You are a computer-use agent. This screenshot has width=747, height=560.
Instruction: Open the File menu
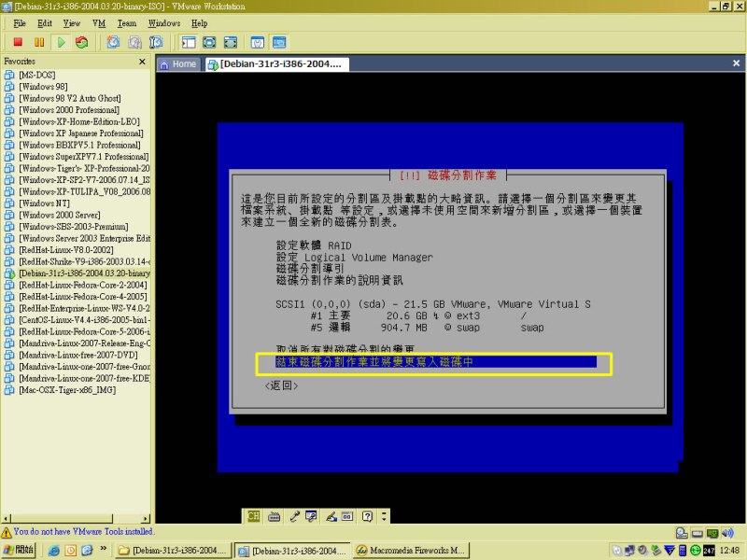(20, 23)
